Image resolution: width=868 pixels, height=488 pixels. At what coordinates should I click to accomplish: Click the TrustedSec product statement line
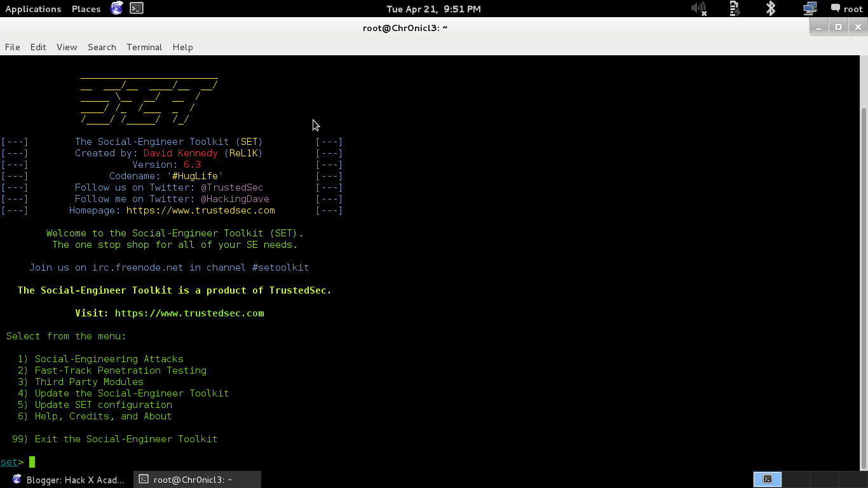175,290
